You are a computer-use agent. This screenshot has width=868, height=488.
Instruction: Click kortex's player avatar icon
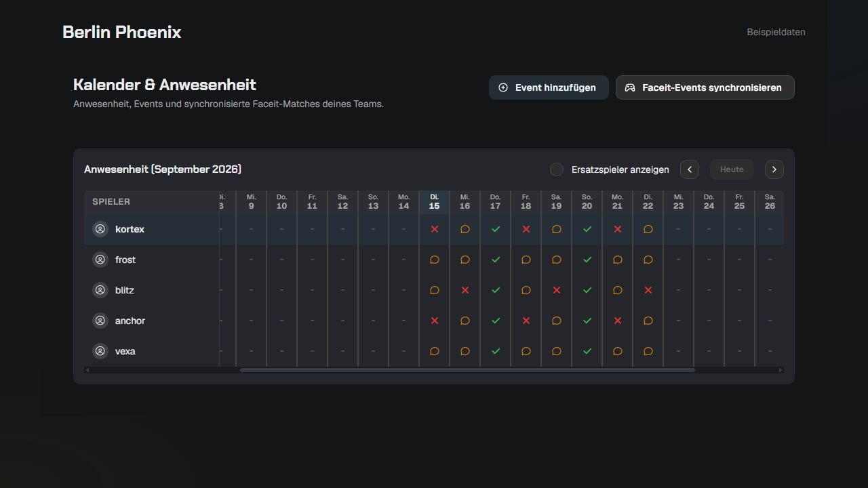[x=100, y=229]
